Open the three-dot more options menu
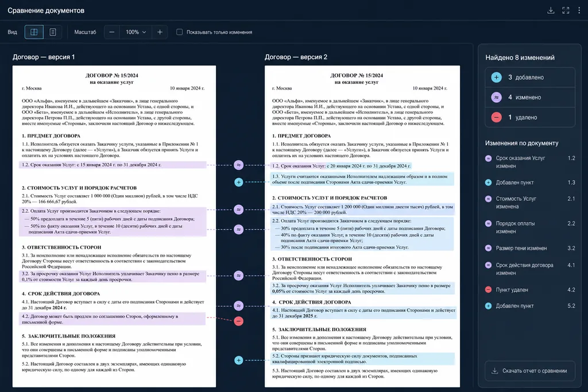588x392 pixels. 579,10
